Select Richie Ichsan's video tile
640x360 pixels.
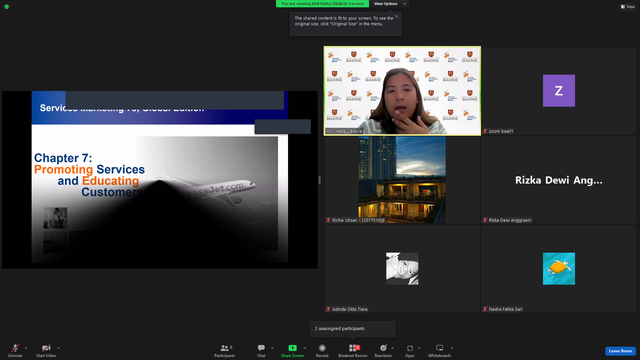[402, 180]
